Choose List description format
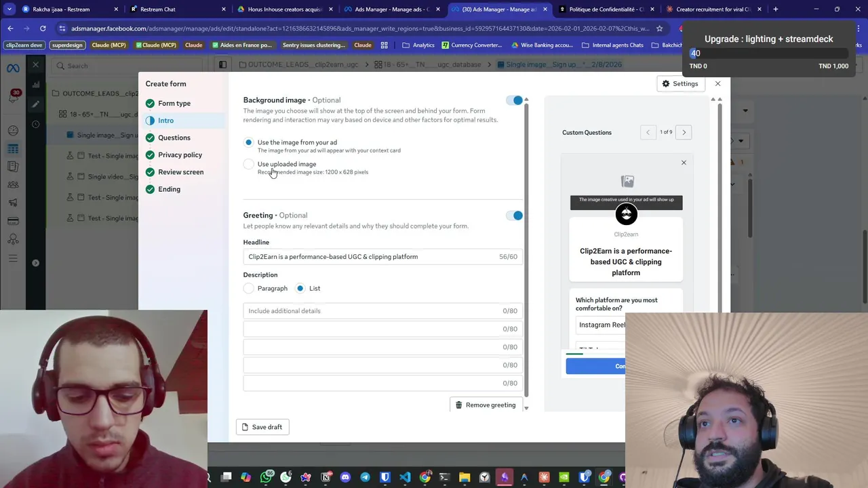The height and width of the screenshot is (488, 868). [x=300, y=288]
